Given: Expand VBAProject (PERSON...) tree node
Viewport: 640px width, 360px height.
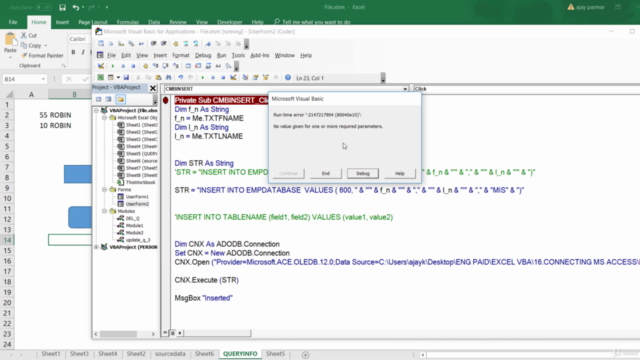Looking at the screenshot, I should pyautogui.click(x=96, y=247).
